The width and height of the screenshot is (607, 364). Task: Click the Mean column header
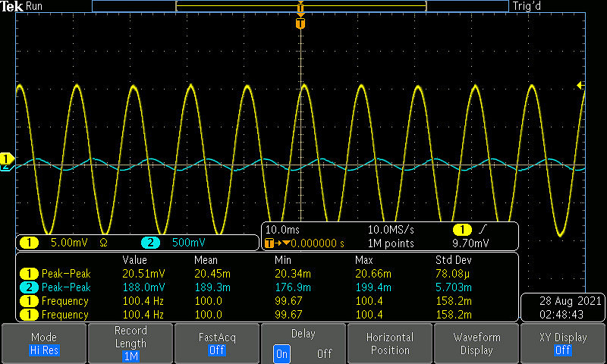click(x=206, y=260)
